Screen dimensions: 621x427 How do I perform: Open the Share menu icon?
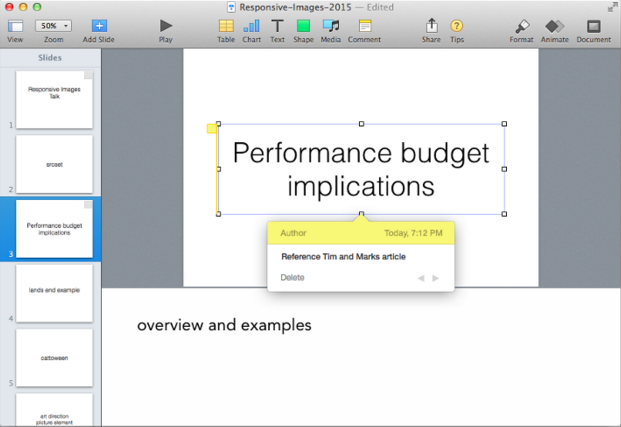(x=431, y=25)
